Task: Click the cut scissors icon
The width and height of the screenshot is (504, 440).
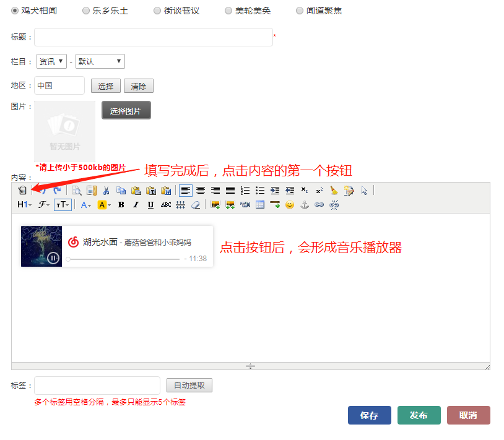Action: click(106, 191)
